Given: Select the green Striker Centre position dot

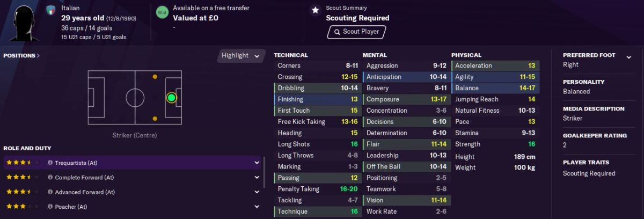Looking at the screenshot, I should [x=171, y=98].
